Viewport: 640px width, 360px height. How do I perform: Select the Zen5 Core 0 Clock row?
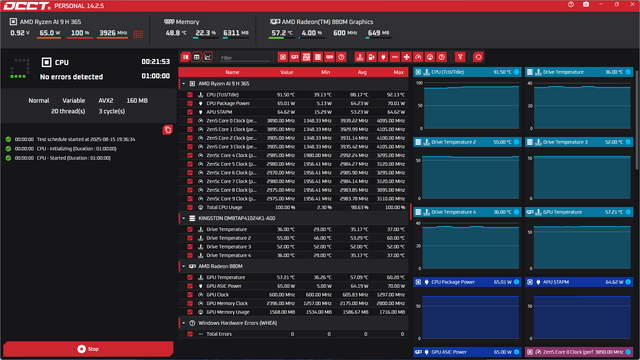293,121
